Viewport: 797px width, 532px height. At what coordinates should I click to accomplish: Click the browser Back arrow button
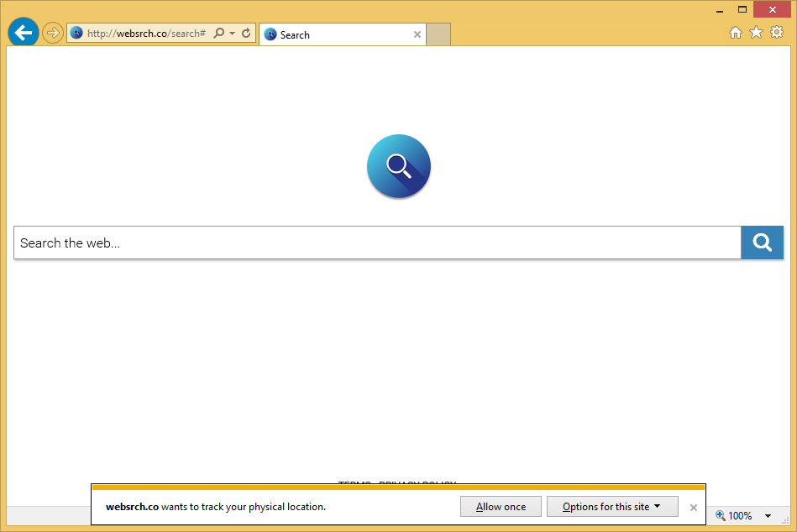tap(24, 33)
